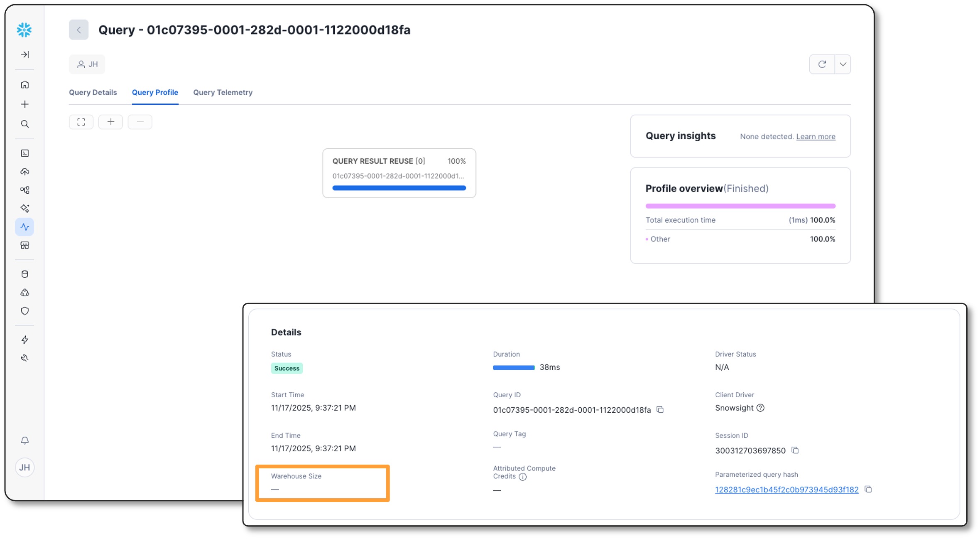980x539 pixels.
Task: Open the notifications bell icon
Action: tap(25, 441)
